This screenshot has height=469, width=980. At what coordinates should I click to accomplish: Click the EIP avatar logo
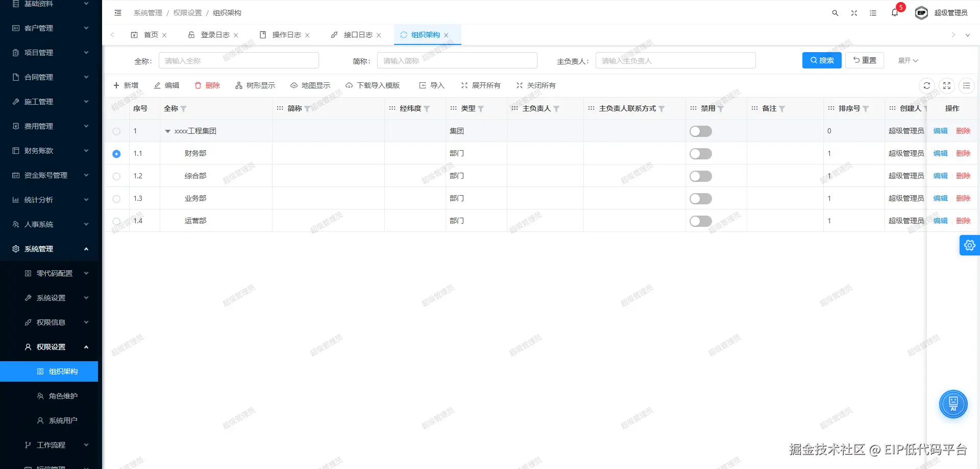pos(921,13)
